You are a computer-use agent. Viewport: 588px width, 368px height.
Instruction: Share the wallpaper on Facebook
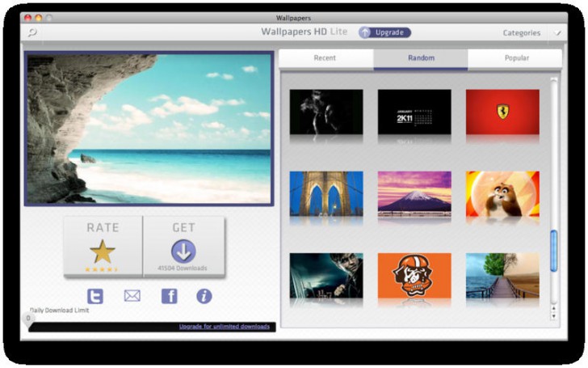[169, 296]
